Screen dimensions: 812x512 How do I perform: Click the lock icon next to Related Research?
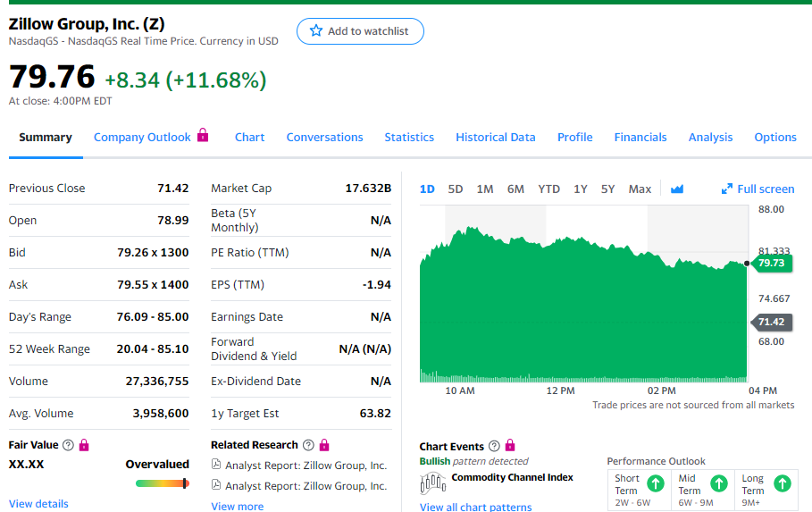[x=324, y=445]
